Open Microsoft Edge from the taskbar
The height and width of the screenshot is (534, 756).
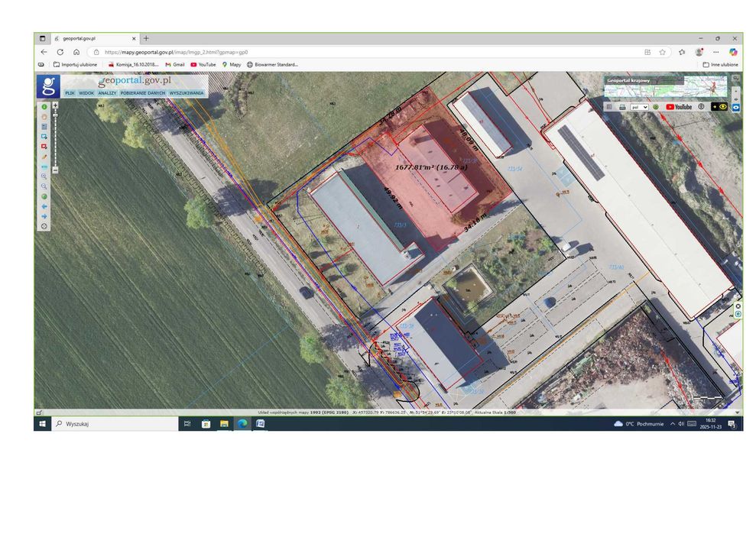click(x=242, y=424)
